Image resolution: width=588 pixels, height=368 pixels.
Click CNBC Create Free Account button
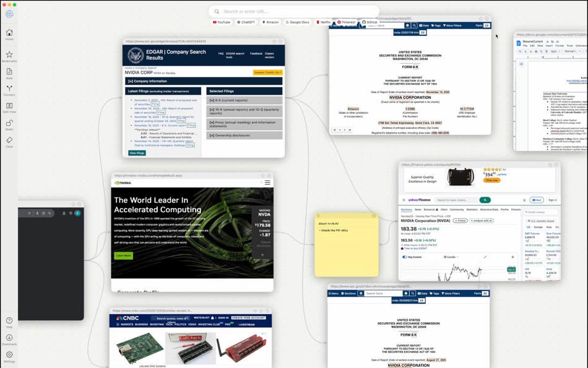point(248,318)
